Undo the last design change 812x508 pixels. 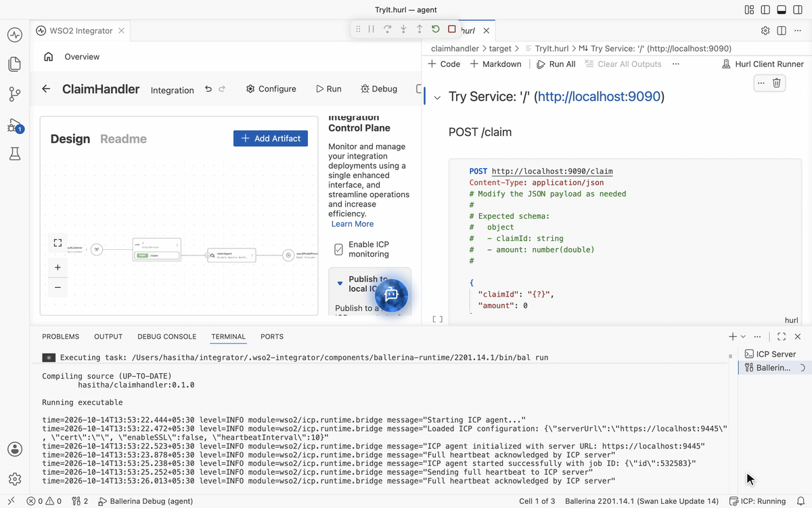[208, 89]
